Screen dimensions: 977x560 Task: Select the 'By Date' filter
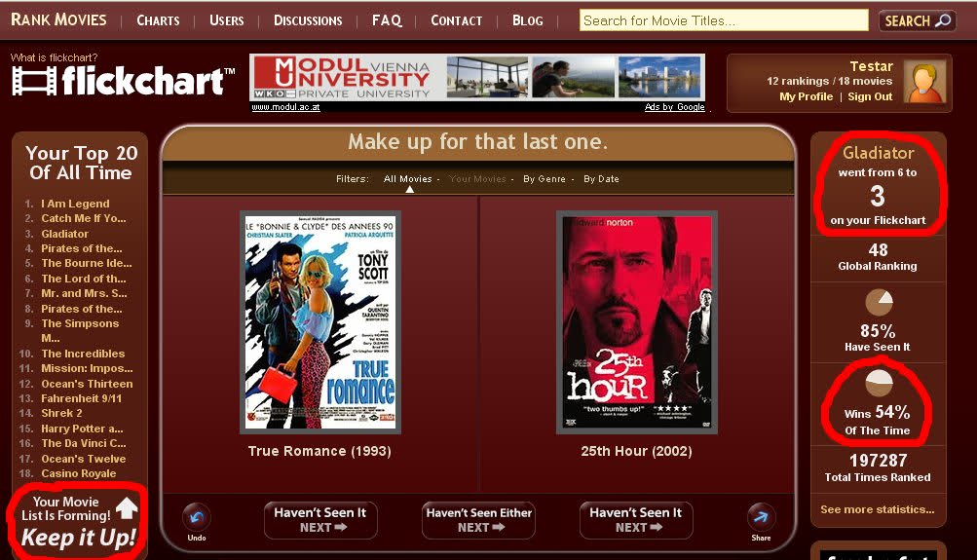click(601, 179)
